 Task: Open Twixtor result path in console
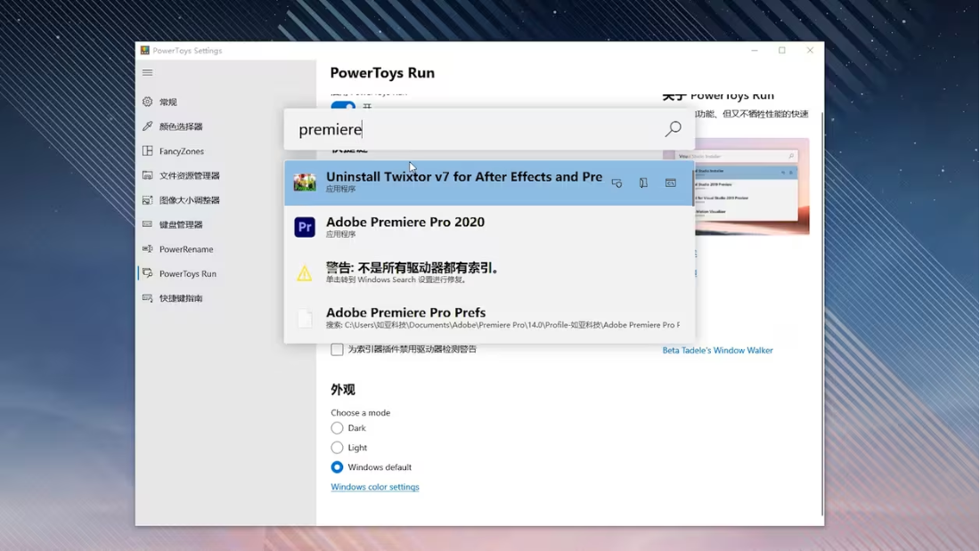point(670,182)
